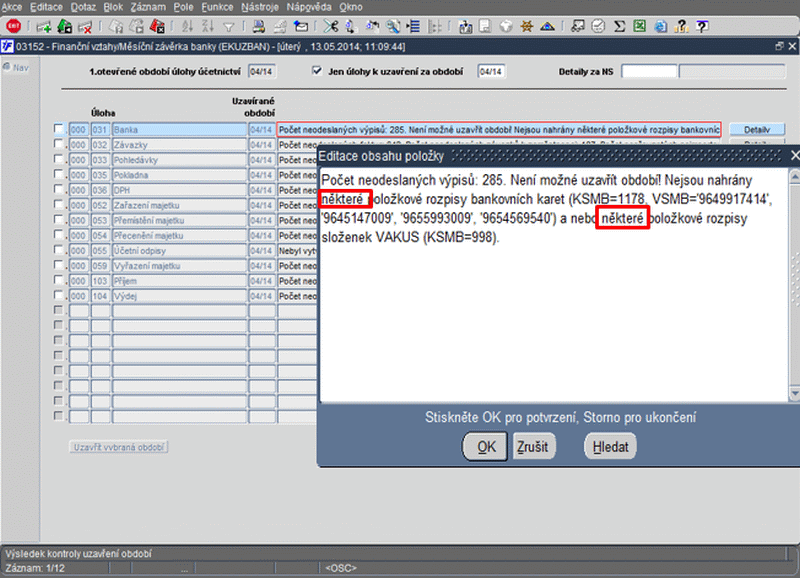Screen dimensions: 800x578
Task: Click the insert record icon with green plus
Action: tap(44, 27)
